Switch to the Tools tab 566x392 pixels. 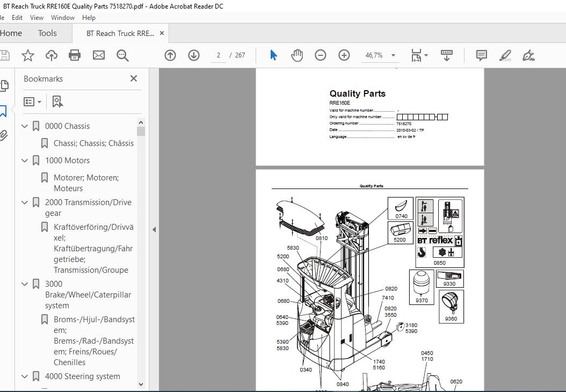[x=47, y=33]
